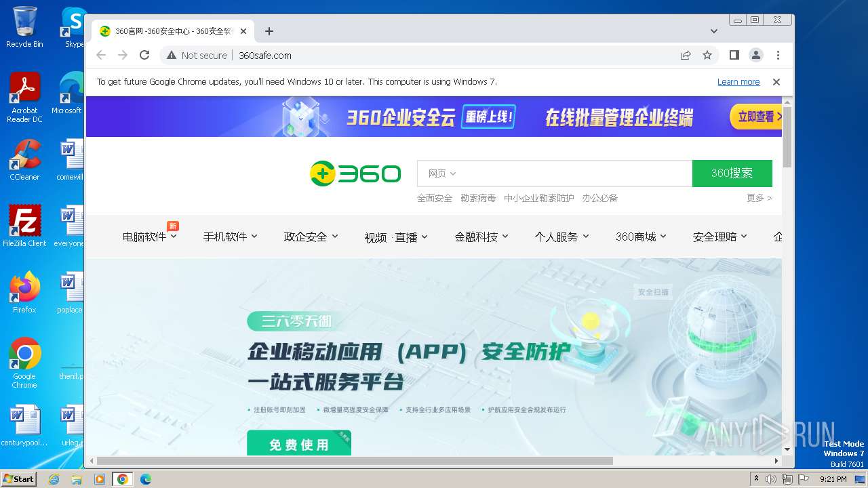The height and width of the screenshot is (488, 868).
Task: Open the 全面安全 link
Action: (x=435, y=198)
